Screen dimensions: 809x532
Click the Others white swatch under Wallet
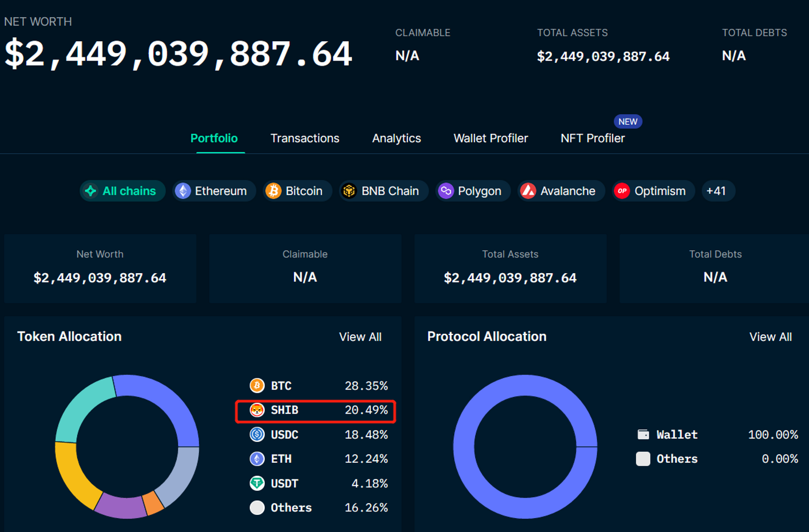pyautogui.click(x=643, y=459)
